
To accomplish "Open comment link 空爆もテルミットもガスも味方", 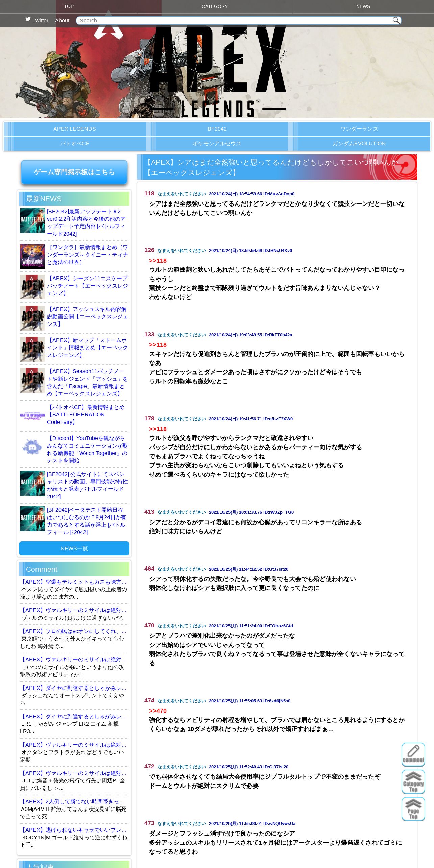I will point(74,582).
